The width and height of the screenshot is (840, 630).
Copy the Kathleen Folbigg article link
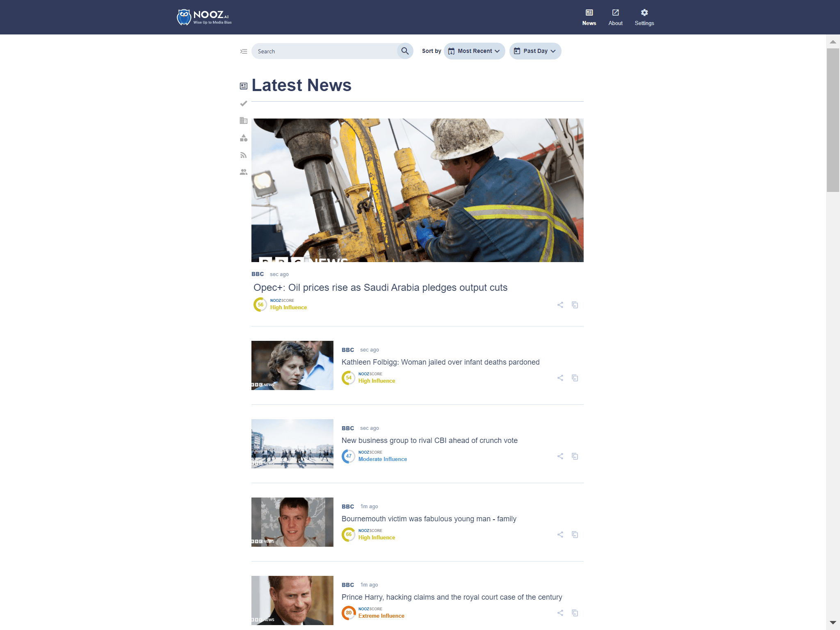point(575,378)
